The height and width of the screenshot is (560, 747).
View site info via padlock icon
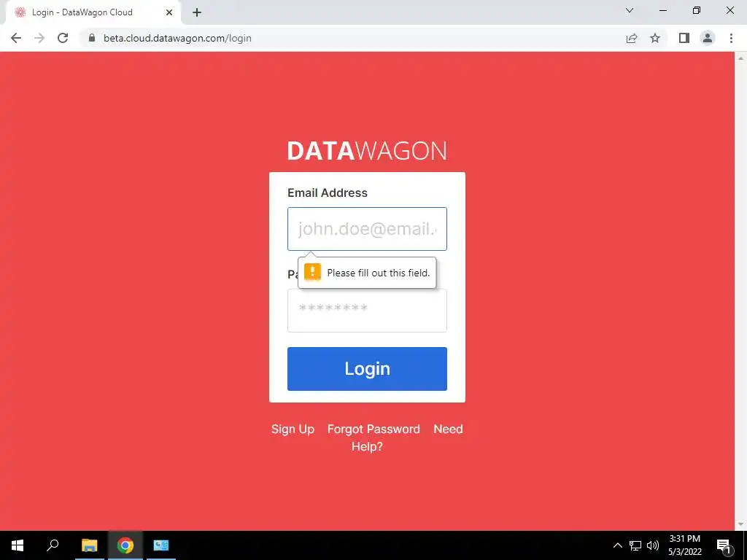[x=92, y=38]
